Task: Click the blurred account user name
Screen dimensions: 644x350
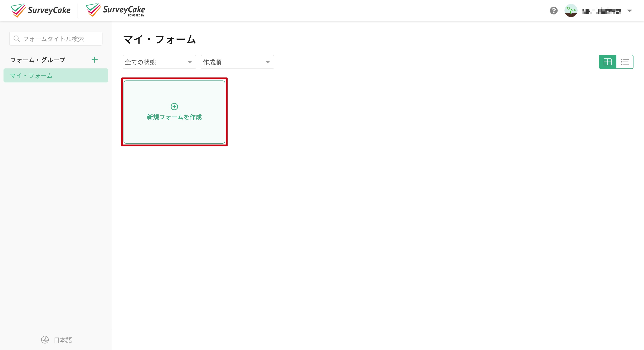Action: pyautogui.click(x=601, y=11)
